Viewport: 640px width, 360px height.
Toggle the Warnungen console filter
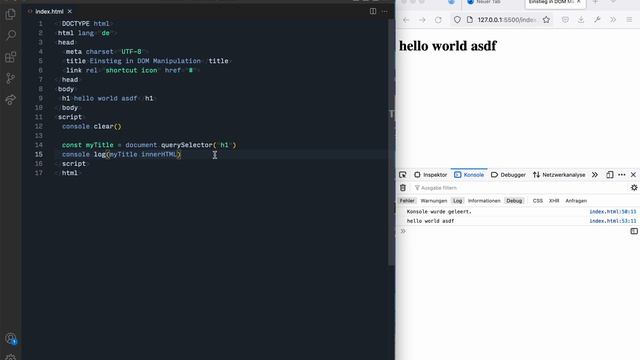point(433,201)
